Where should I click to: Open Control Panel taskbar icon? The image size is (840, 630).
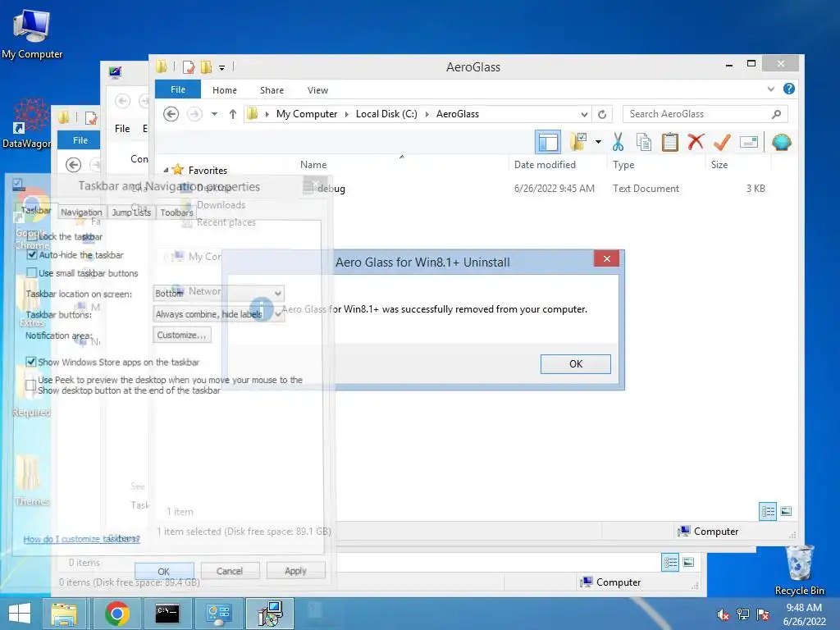[218, 614]
